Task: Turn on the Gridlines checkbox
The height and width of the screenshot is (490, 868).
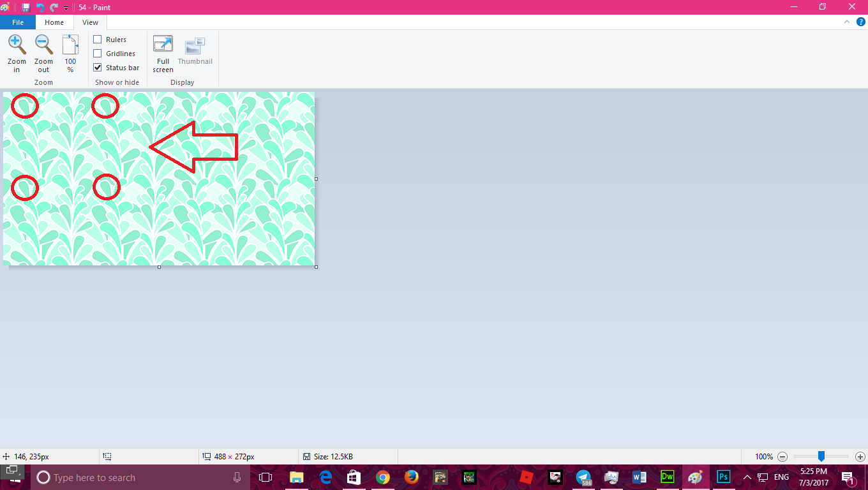Action: tap(98, 54)
